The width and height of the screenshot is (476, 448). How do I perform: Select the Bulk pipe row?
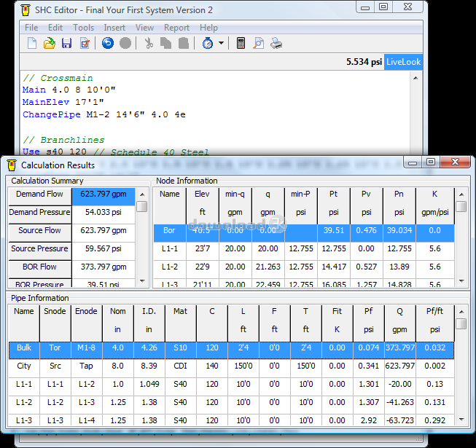tap(231, 350)
